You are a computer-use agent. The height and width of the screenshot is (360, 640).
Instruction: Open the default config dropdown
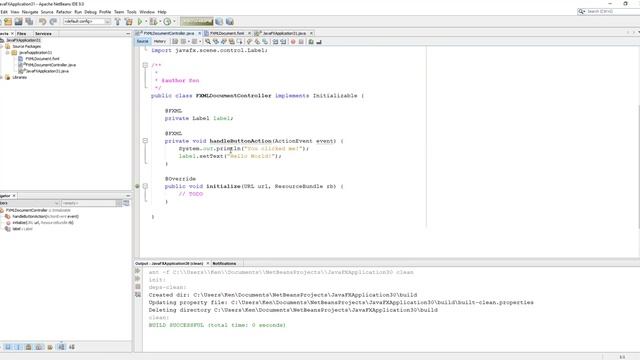coord(87,21)
